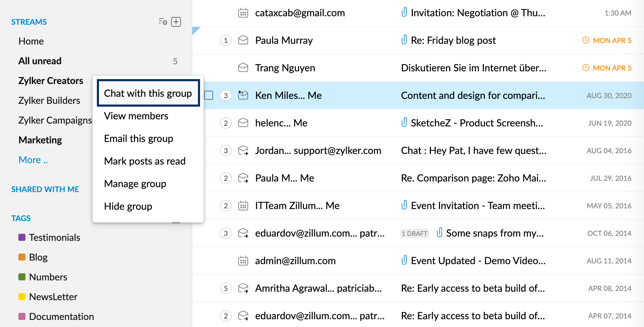Image resolution: width=644 pixels, height=327 pixels.
Task: Expand the conversation count on helenc thread
Action: 226,123
